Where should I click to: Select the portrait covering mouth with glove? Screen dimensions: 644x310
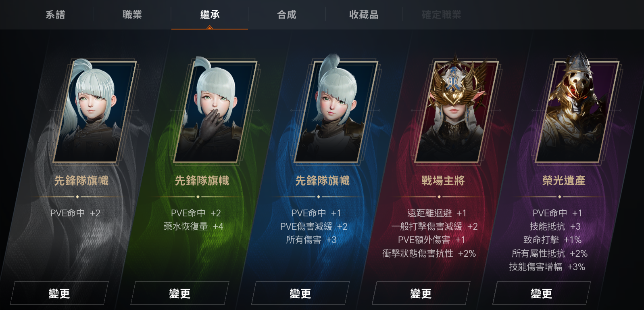click(215, 111)
